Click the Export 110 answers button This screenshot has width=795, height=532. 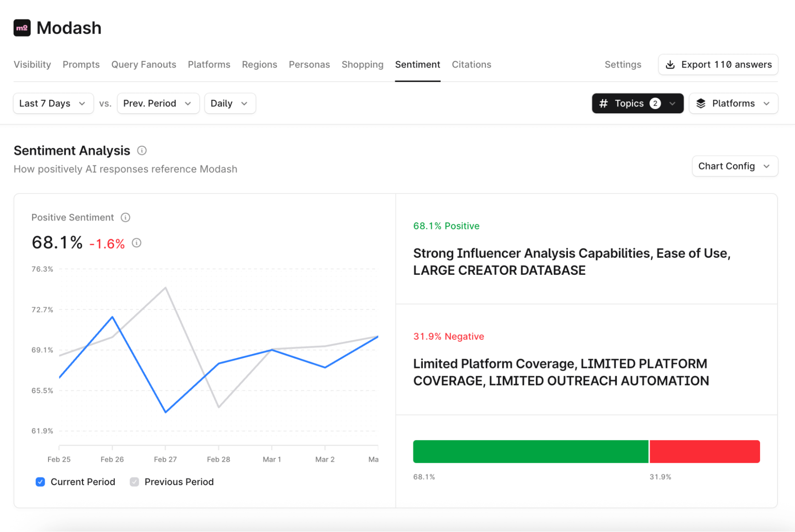click(x=718, y=64)
